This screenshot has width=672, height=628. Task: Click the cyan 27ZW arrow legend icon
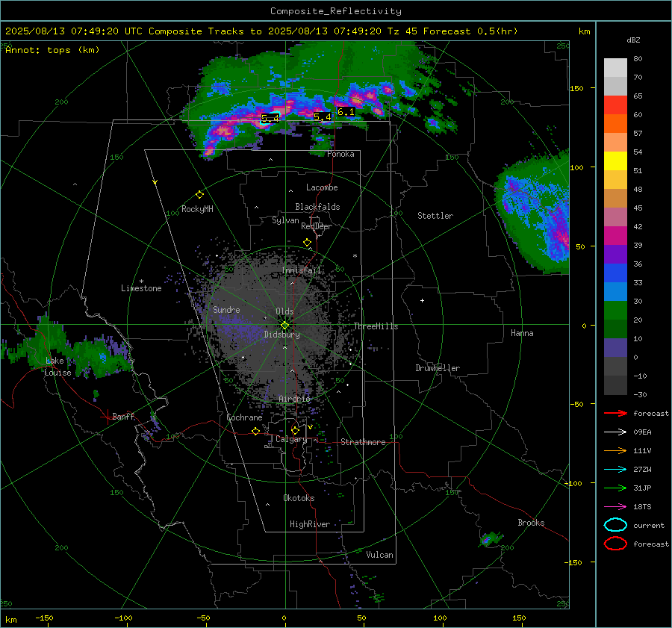click(615, 470)
